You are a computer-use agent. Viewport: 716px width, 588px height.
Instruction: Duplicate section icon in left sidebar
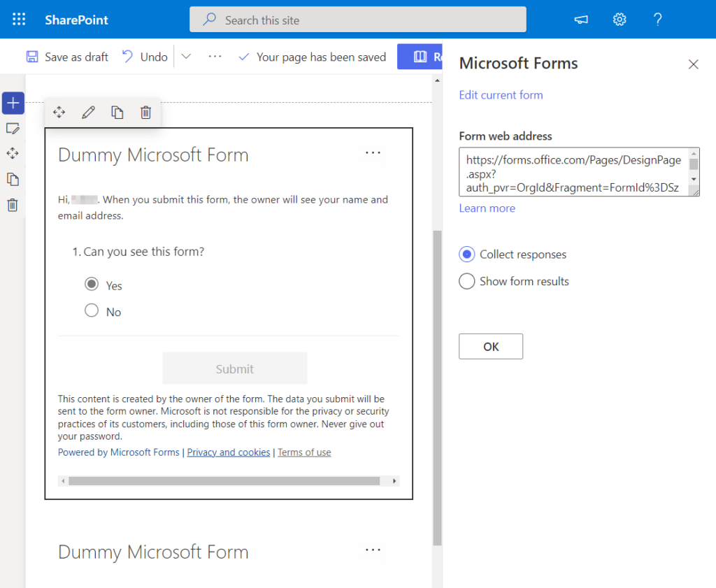point(13,179)
